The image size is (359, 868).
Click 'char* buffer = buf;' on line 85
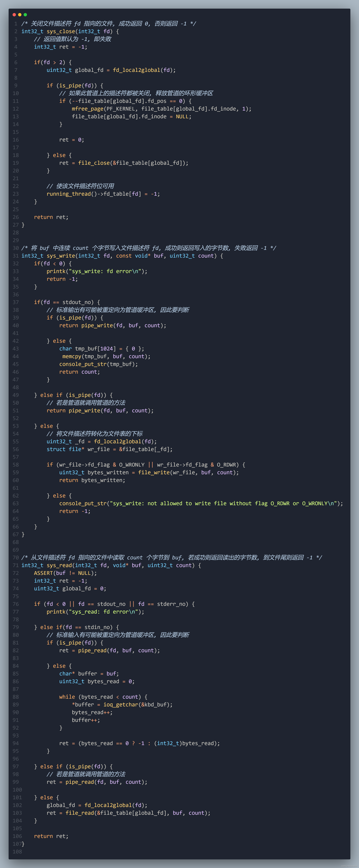click(x=89, y=674)
